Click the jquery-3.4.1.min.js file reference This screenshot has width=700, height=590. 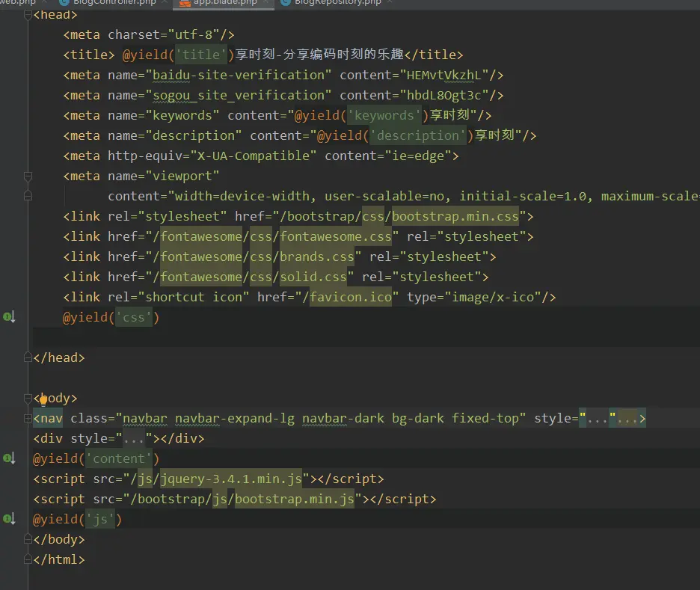[x=231, y=479]
